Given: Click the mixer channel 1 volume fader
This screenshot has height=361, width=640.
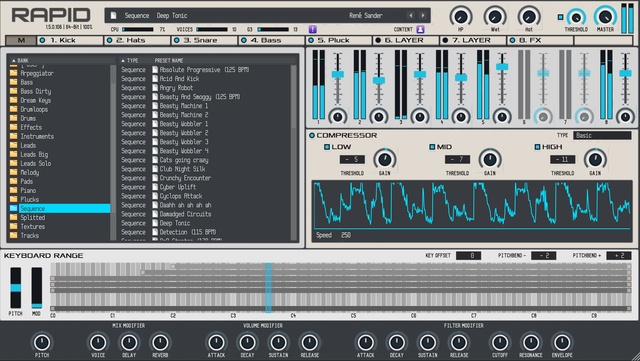Looking at the screenshot, I should click(338, 74).
